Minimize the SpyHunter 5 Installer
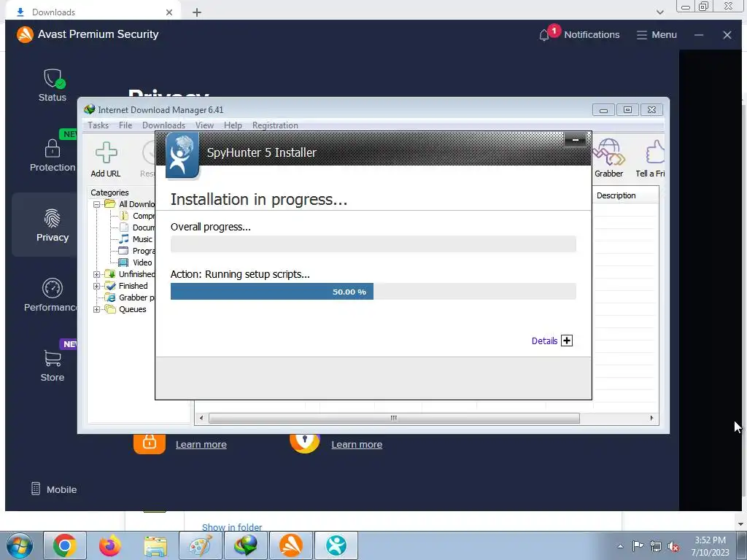Image resolution: width=747 pixels, height=560 pixels. pos(576,140)
